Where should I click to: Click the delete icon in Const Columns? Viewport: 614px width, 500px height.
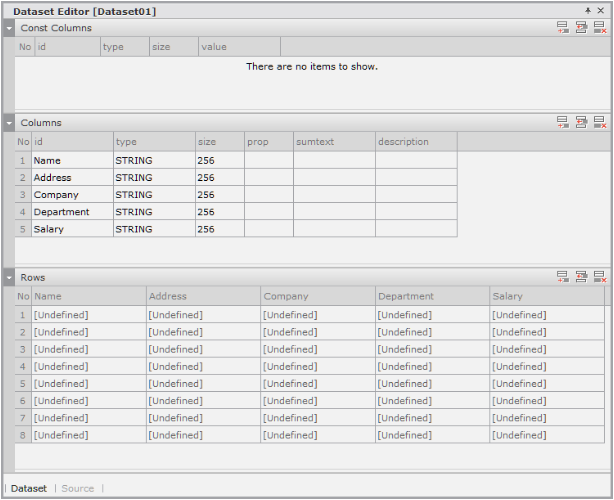pyautogui.click(x=599, y=28)
